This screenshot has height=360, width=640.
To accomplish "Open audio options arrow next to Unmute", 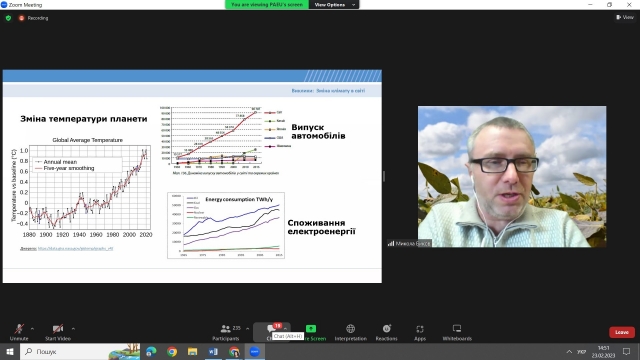I will click(32, 329).
